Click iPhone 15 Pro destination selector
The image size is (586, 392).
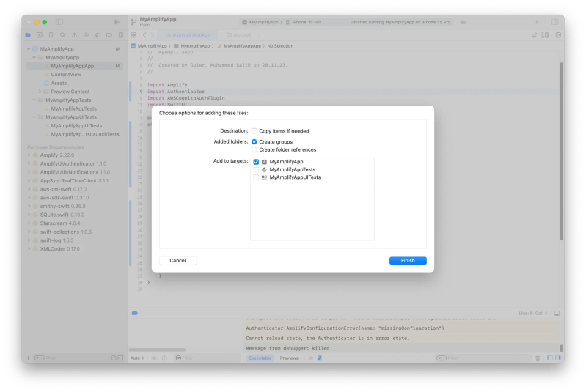(303, 22)
